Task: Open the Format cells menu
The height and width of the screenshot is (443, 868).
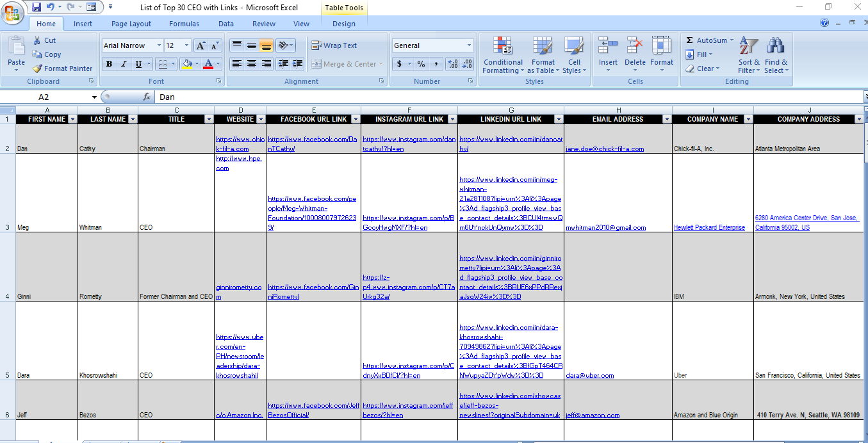Action: pyautogui.click(x=662, y=55)
